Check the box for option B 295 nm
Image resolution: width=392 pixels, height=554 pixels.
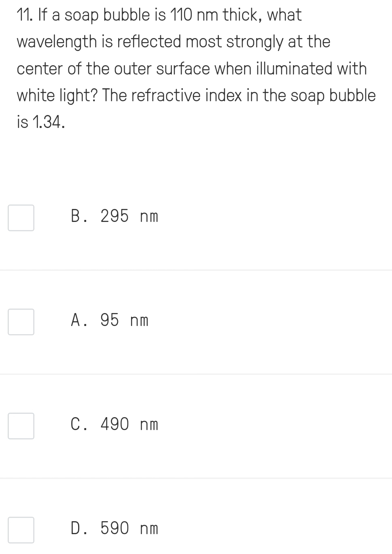tap(21, 218)
